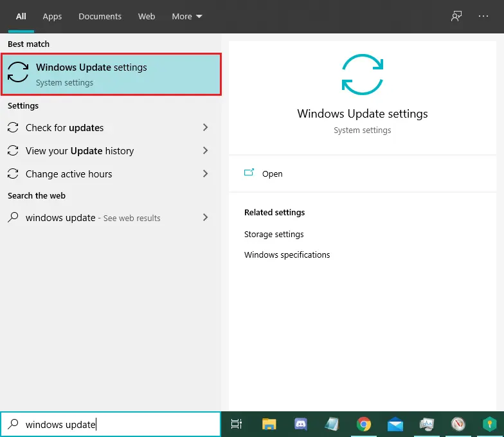Click the magnifier icon beside web results
This screenshot has width=504, height=437.
click(13, 217)
